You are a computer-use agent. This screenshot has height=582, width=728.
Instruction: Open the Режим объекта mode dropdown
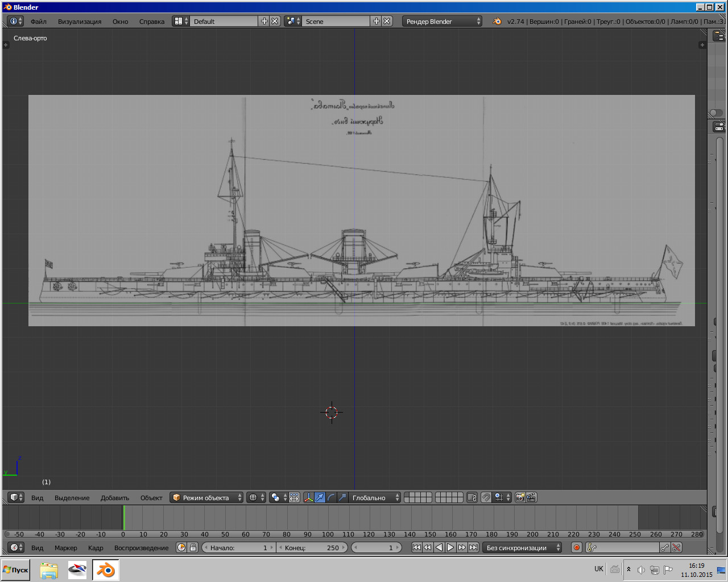[x=206, y=497]
